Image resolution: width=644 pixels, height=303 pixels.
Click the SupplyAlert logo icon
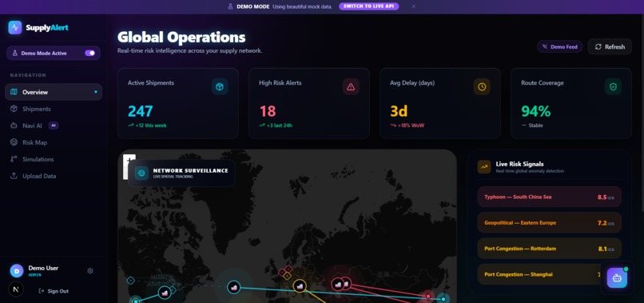pos(15,27)
